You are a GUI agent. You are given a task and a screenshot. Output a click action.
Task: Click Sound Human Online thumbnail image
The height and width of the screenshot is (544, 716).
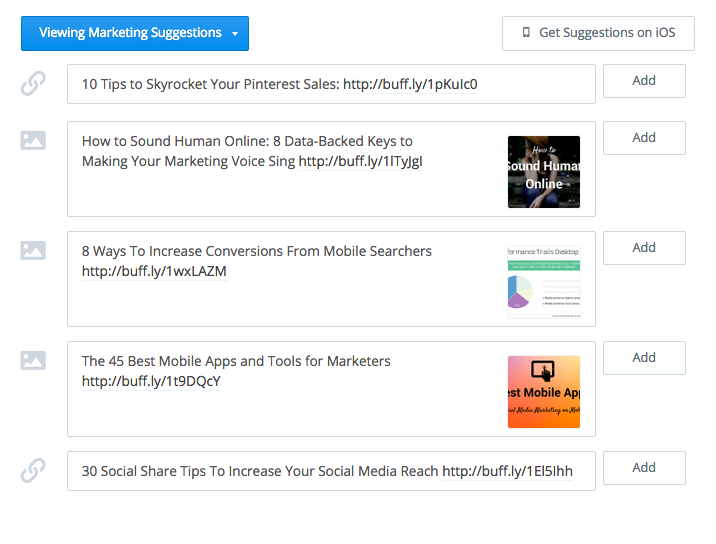pyautogui.click(x=544, y=172)
